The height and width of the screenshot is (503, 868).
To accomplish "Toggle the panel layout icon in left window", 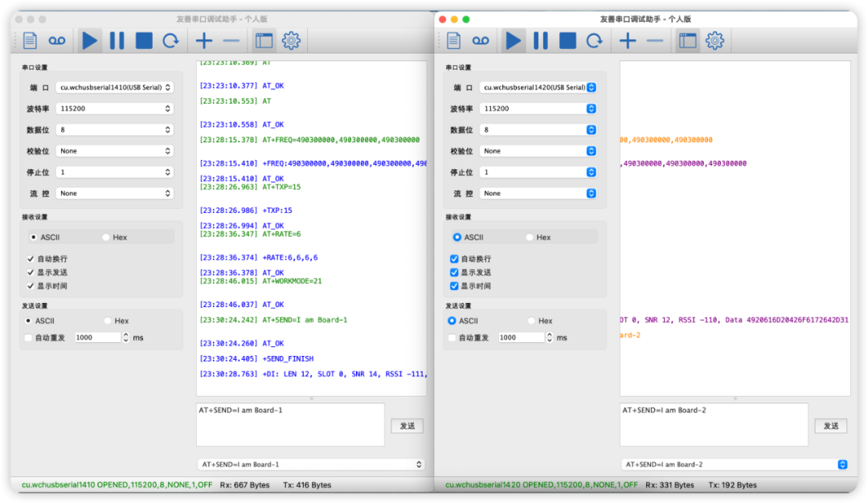I will click(x=264, y=41).
